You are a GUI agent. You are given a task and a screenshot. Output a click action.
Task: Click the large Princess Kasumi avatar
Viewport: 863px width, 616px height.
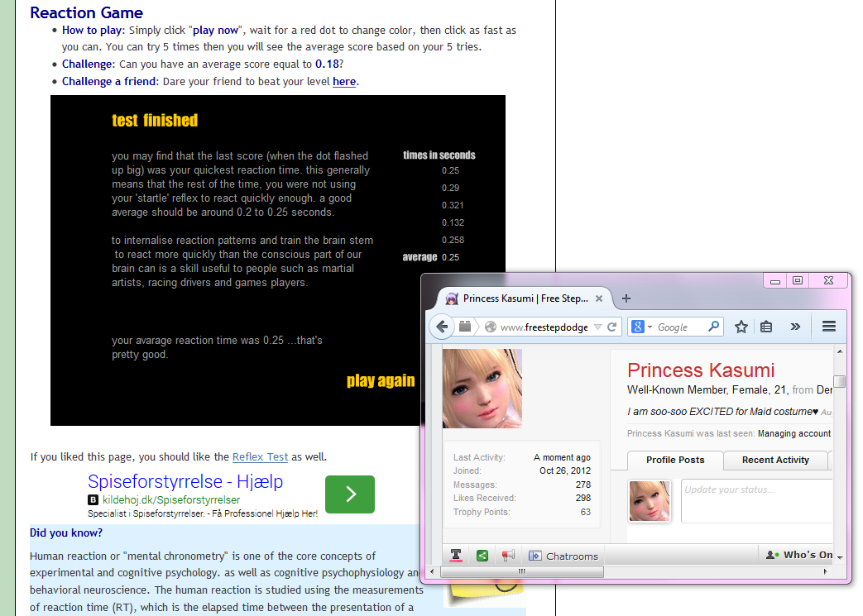pyautogui.click(x=482, y=389)
